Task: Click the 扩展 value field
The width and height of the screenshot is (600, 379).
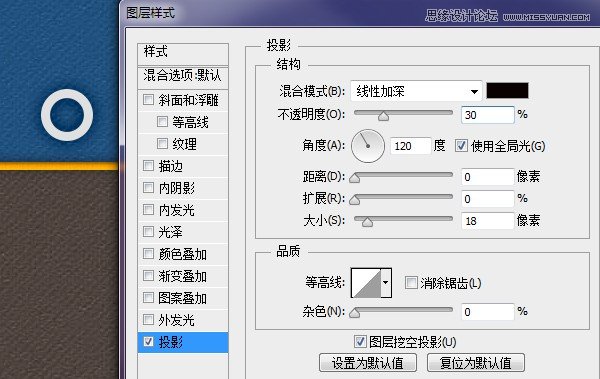Action: (x=488, y=199)
